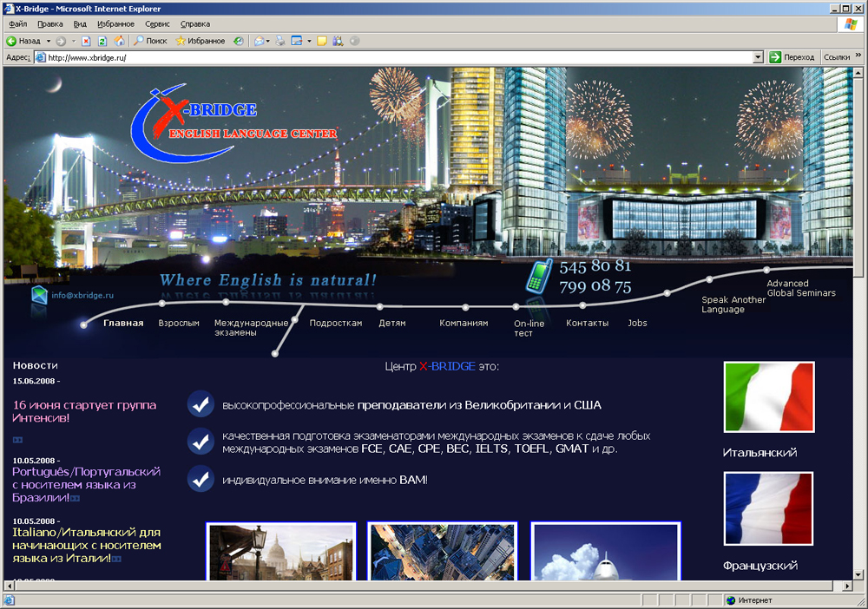Viewport: 868px width, 609px height.
Task: Go to the Home page icon
Action: tap(119, 41)
